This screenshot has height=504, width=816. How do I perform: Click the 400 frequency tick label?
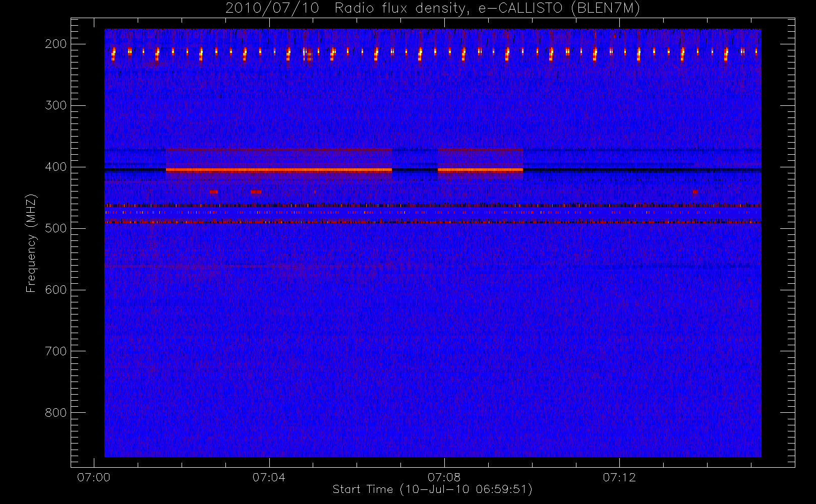pos(56,167)
